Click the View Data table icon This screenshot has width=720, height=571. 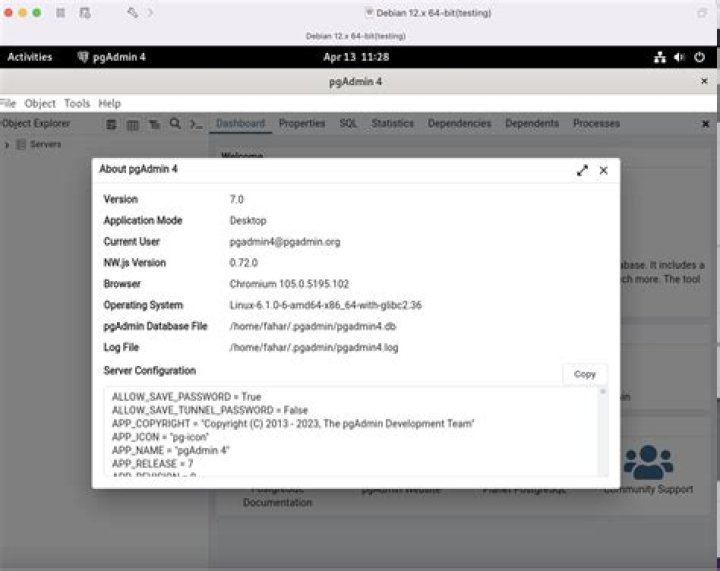coord(133,124)
